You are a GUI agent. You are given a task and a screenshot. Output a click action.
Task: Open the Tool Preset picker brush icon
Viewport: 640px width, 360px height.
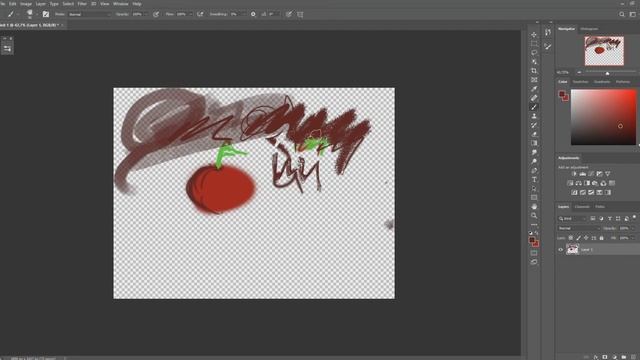pos(10,14)
